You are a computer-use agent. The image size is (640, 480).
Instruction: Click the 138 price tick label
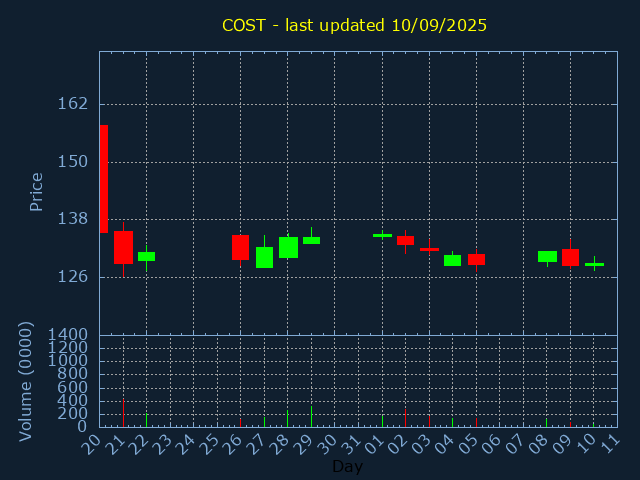click(x=73, y=219)
